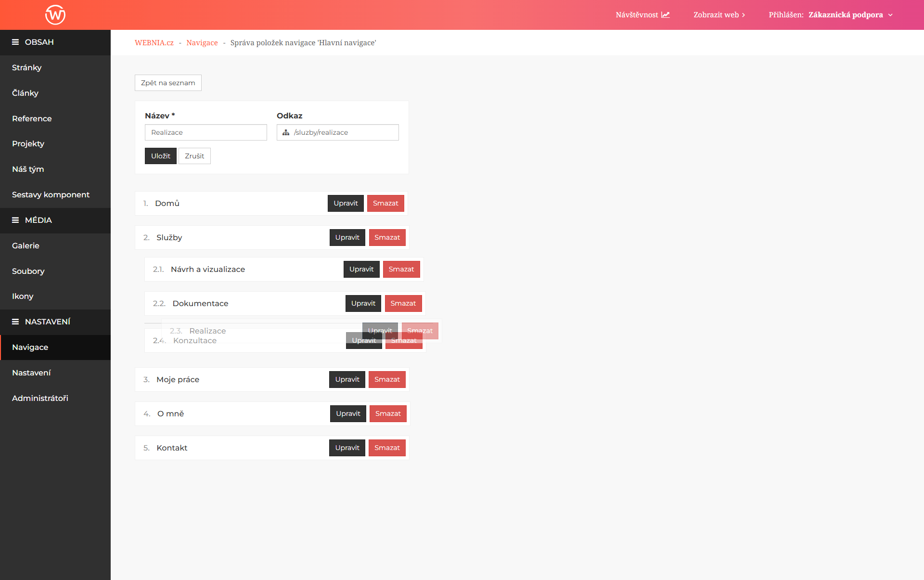Open Zobrazit web link

tap(719, 15)
